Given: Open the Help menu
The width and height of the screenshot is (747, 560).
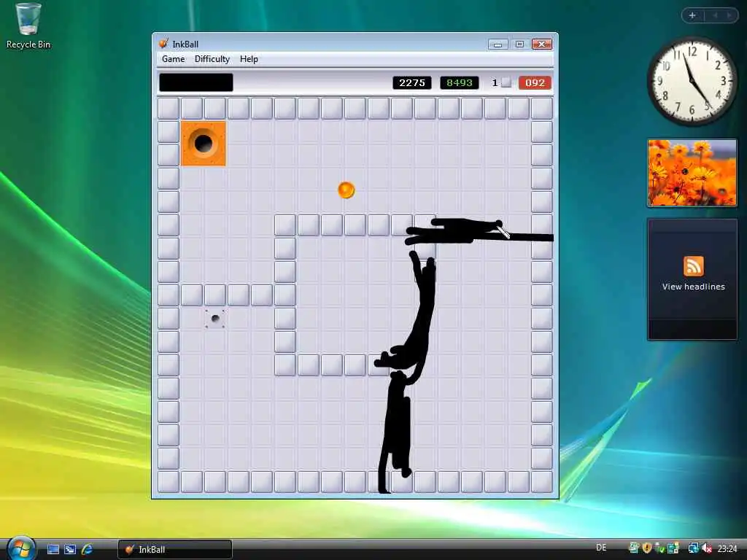Looking at the screenshot, I should (249, 59).
